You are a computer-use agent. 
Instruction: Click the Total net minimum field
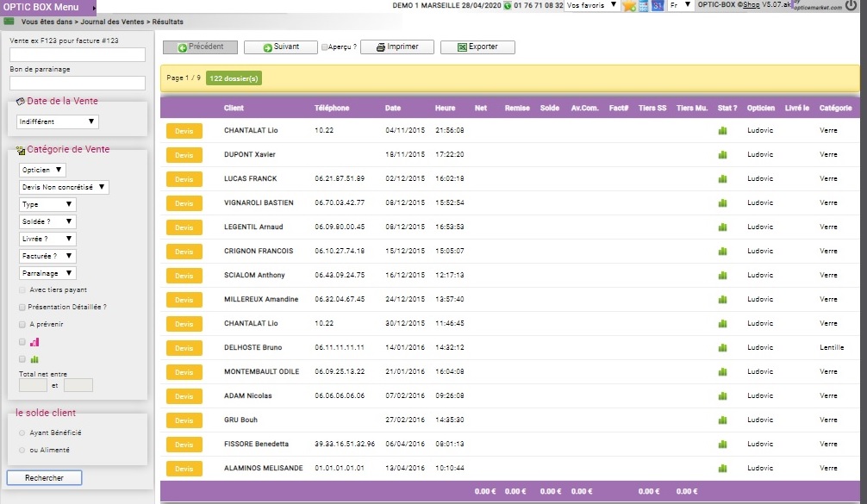(33, 385)
